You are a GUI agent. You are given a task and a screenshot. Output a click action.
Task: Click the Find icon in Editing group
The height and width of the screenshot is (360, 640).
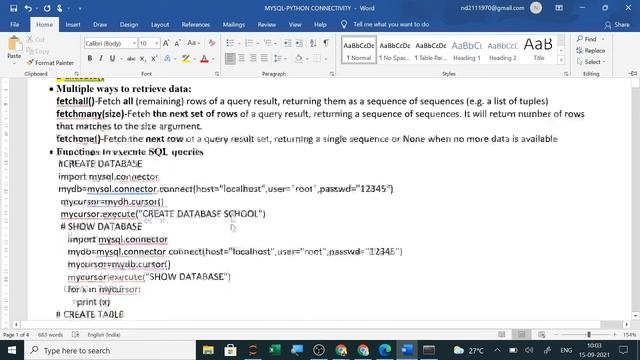(587, 39)
